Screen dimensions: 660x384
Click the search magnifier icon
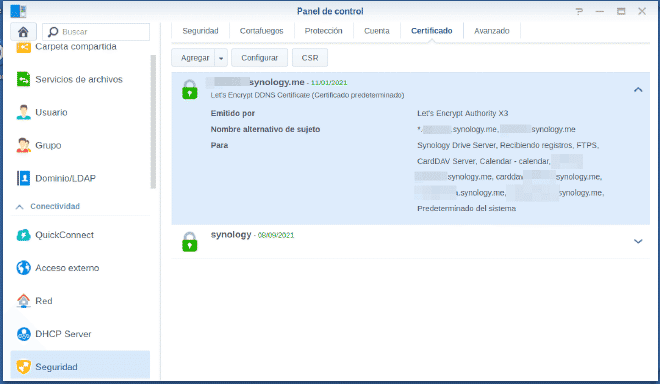[53, 32]
